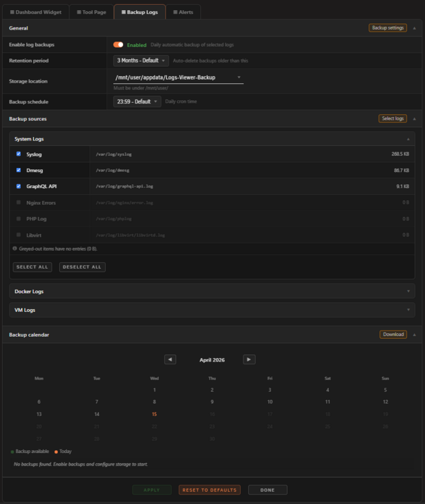Click the info icon beside greyed-out note

[x=15, y=249]
